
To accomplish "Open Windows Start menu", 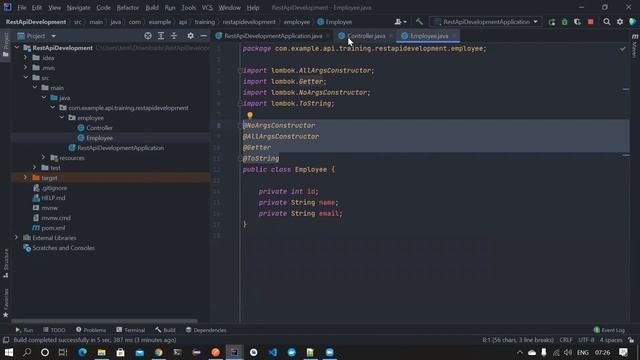I will point(9,352).
